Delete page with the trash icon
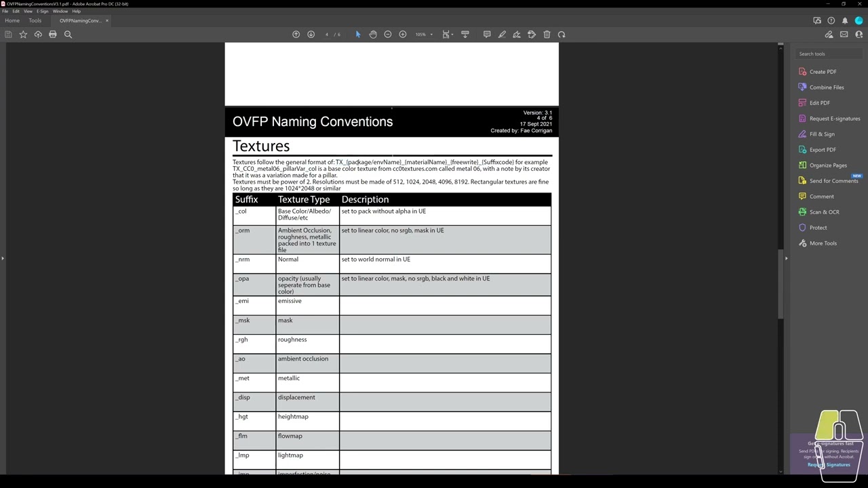This screenshot has width=868, height=488. (x=547, y=35)
